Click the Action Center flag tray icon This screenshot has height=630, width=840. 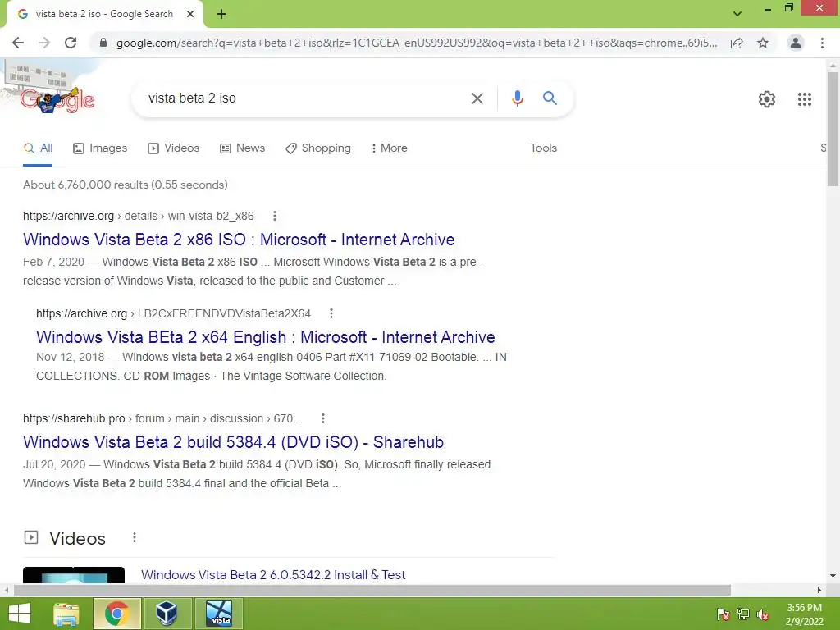point(723,614)
